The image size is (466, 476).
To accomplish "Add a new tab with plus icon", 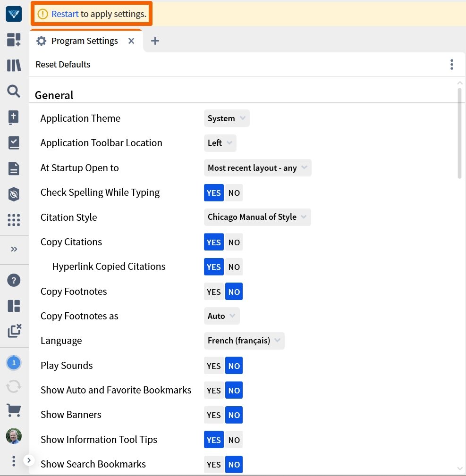I will 155,41.
